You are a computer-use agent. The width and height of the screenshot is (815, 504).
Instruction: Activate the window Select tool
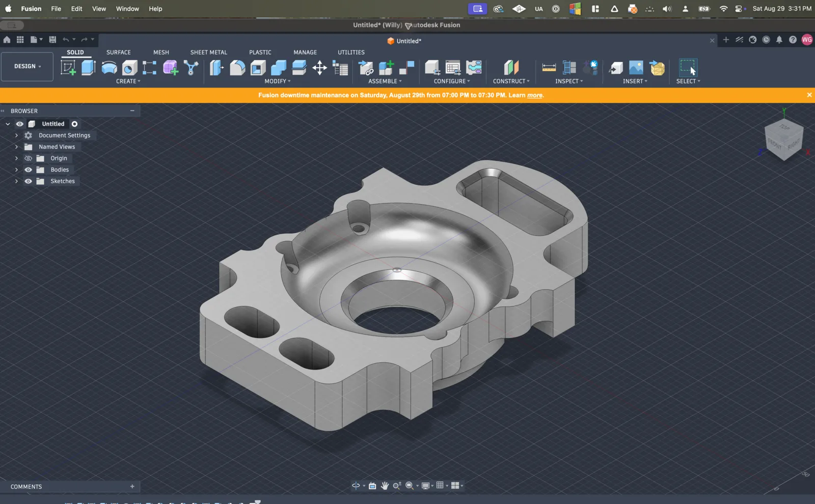(688, 67)
